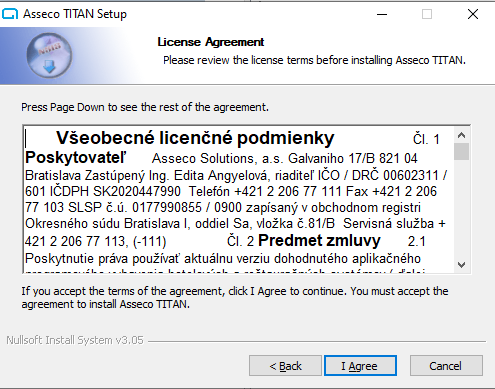This screenshot has width=495, height=389.
Task: Place cursor in Telefón line of license box
Action: pos(231,191)
